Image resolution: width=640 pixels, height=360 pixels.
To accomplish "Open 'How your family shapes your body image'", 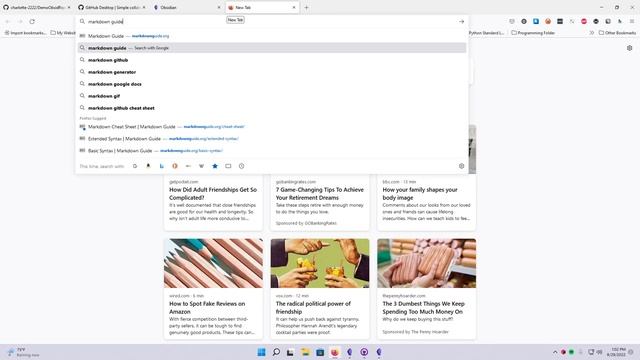I will (x=420, y=193).
